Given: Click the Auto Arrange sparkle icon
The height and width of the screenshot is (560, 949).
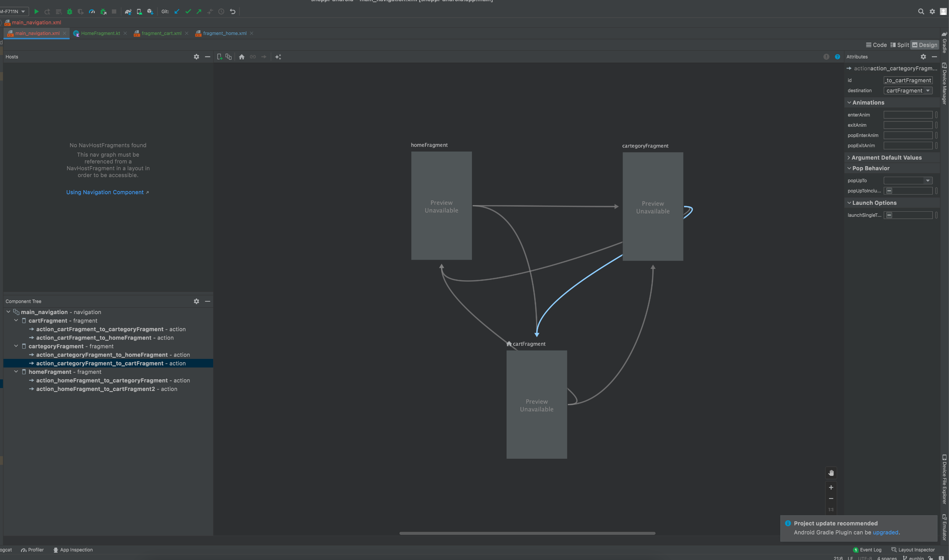Looking at the screenshot, I should [278, 56].
